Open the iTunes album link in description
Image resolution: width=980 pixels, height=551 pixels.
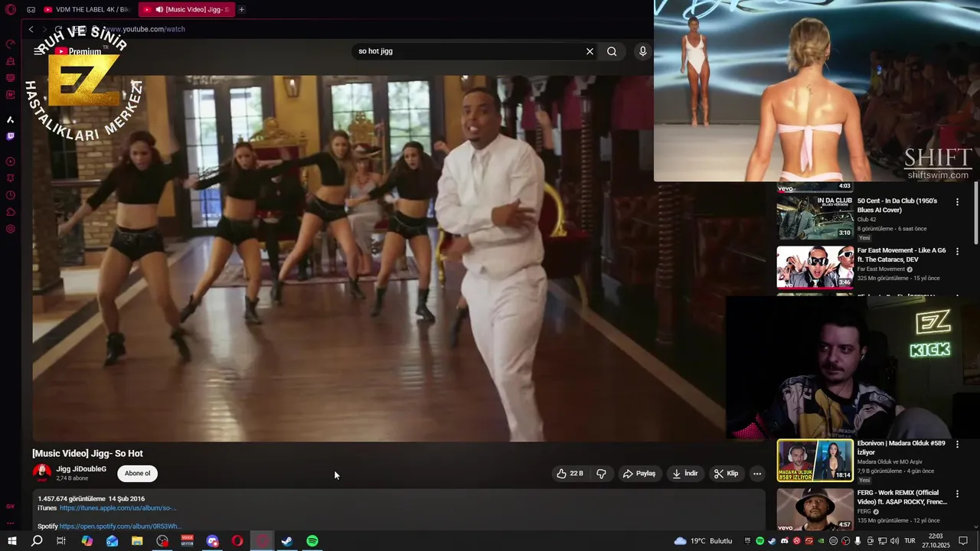click(x=118, y=508)
